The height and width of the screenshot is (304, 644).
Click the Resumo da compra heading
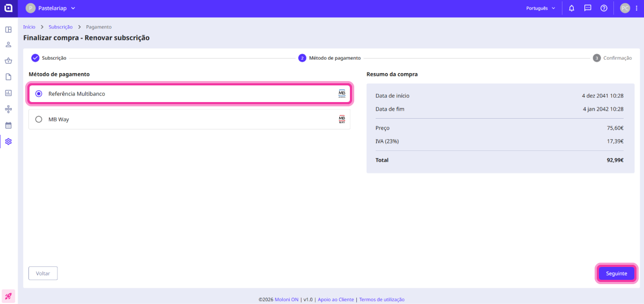[392, 74]
